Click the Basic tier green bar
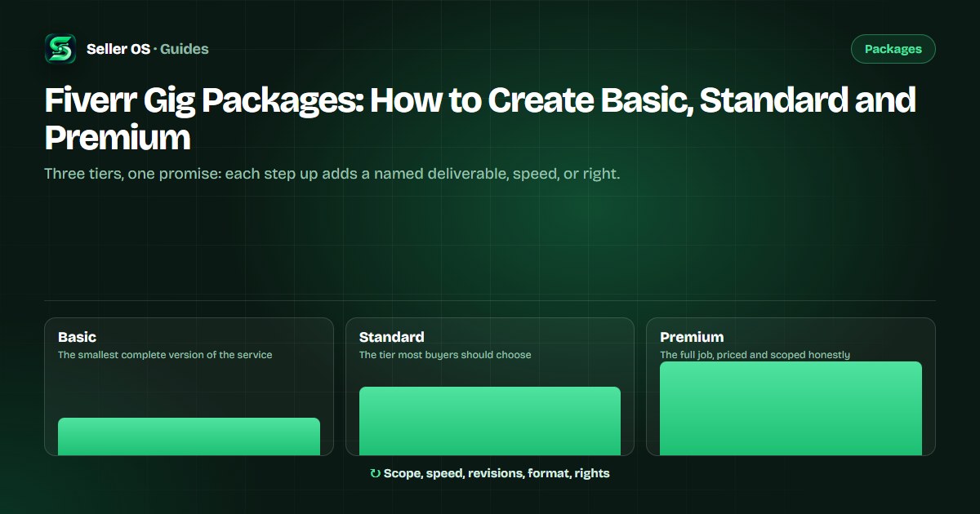The image size is (980, 514). 189,436
